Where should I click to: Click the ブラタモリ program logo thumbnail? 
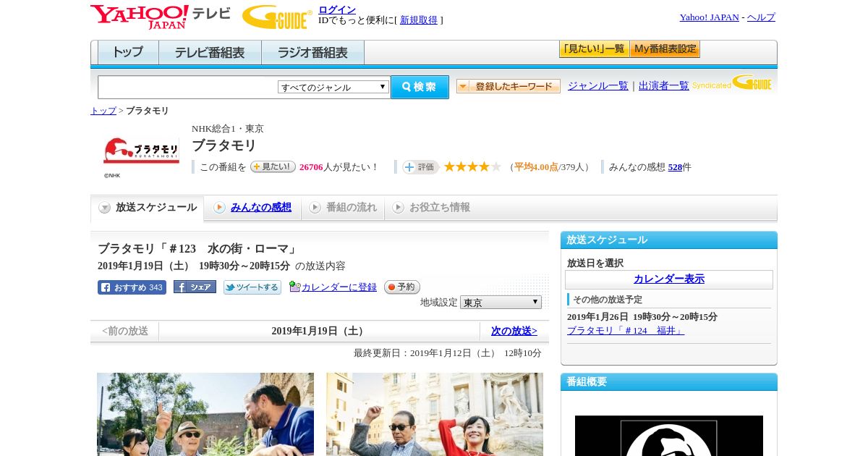(142, 151)
